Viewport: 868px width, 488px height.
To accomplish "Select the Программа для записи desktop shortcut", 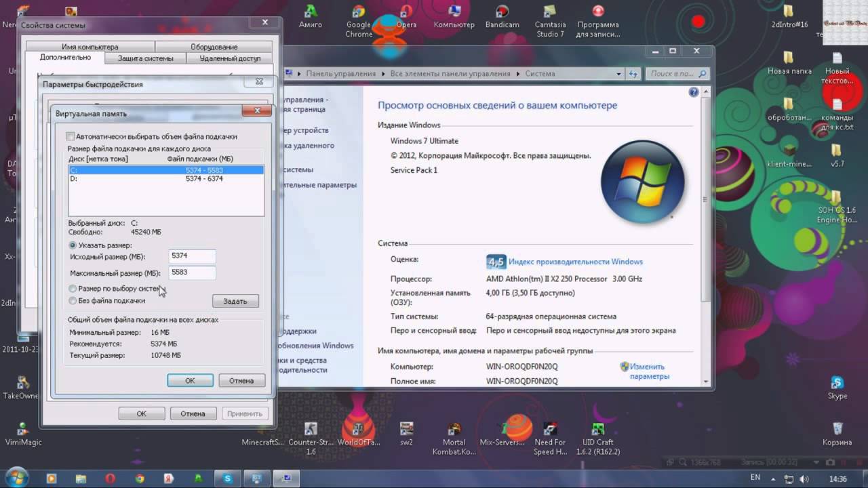I will [598, 22].
